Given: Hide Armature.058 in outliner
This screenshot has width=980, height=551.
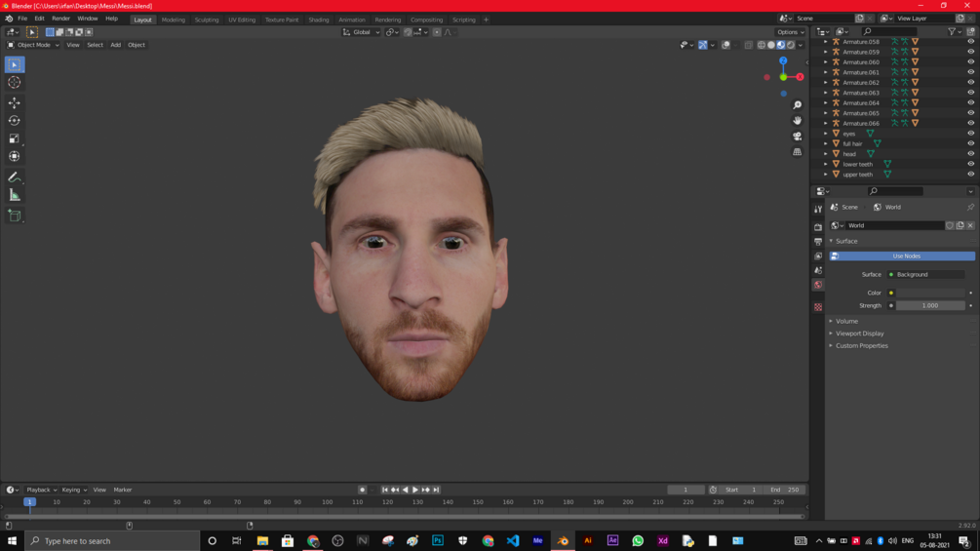Looking at the screenshot, I should (970, 42).
